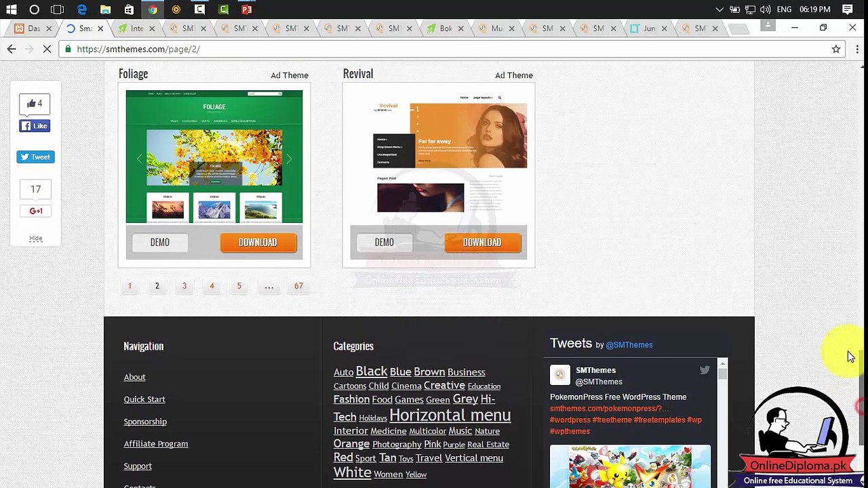868x488 pixels.
Task: Open the PowerPoint taskbar icon
Action: [247, 9]
